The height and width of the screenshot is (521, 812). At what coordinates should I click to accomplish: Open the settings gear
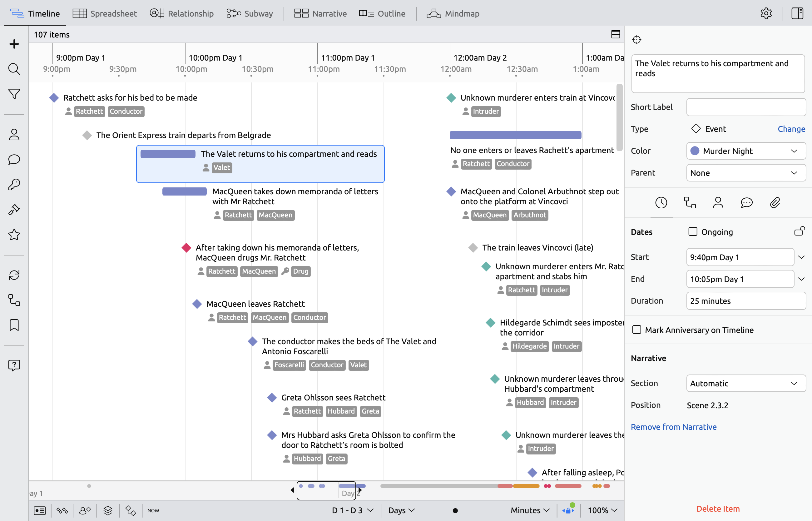point(766,13)
